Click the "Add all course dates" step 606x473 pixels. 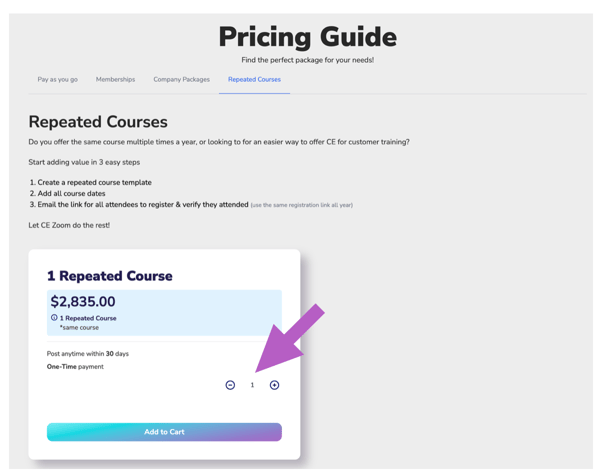71,194
